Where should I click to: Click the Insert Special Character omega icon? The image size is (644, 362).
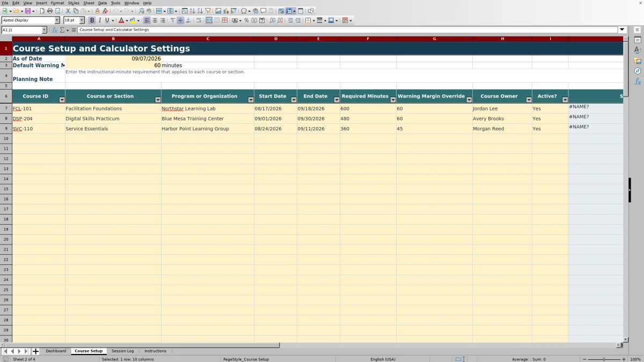244,11
